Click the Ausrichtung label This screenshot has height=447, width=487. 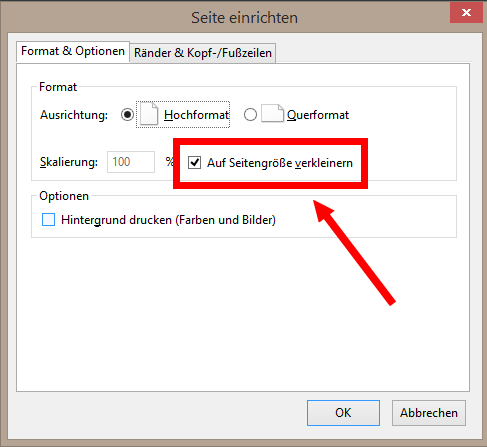coord(74,115)
